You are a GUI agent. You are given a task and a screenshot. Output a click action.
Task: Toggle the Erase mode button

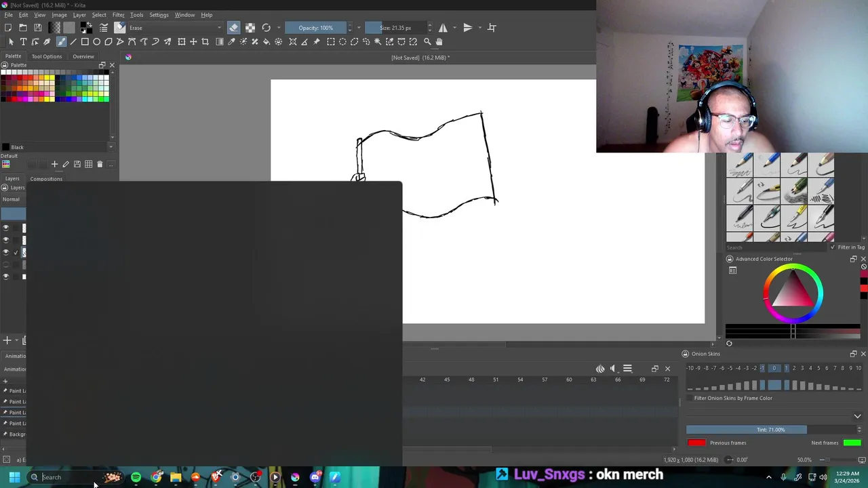tap(233, 28)
